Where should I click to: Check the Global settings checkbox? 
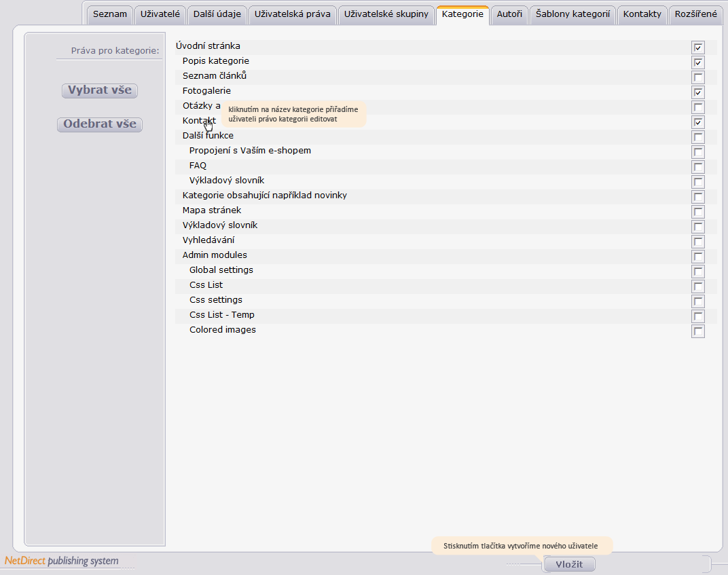698,271
